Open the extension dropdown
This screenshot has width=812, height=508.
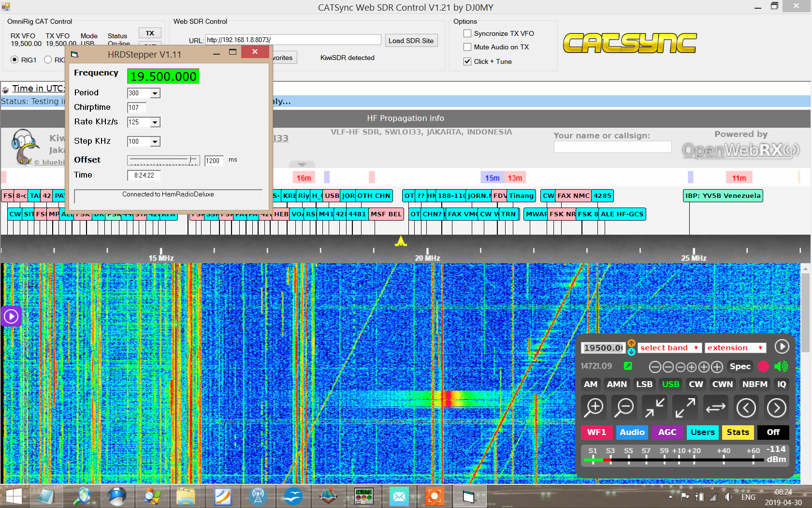pyautogui.click(x=735, y=348)
